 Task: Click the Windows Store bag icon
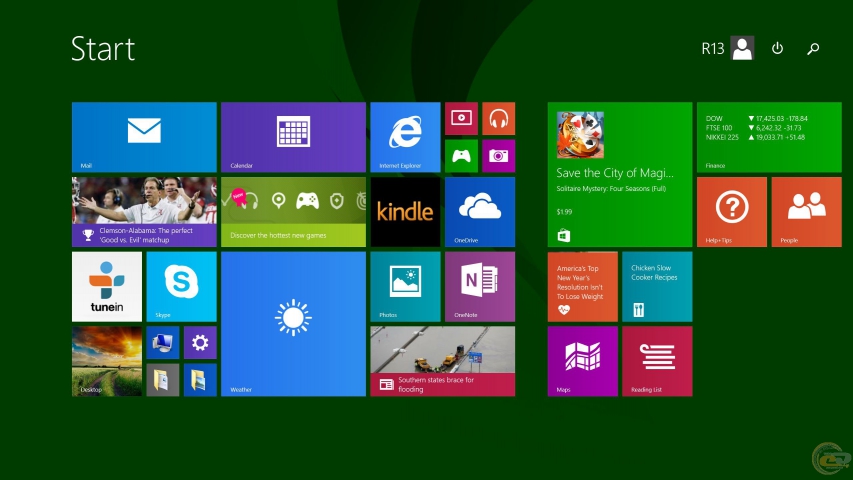click(x=564, y=236)
